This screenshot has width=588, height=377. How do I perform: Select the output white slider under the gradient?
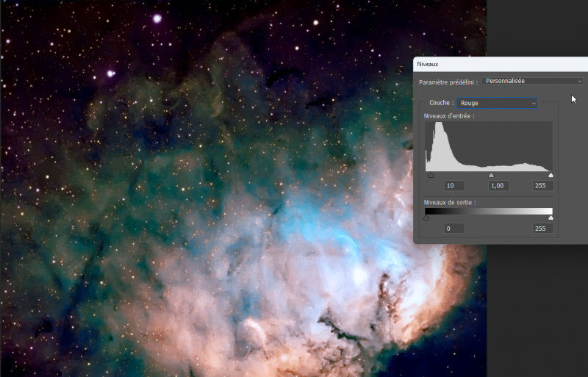[x=551, y=218]
